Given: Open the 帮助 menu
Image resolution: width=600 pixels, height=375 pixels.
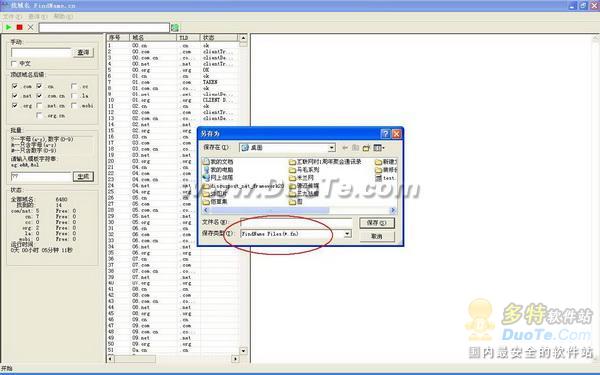Looking at the screenshot, I should tap(63, 16).
